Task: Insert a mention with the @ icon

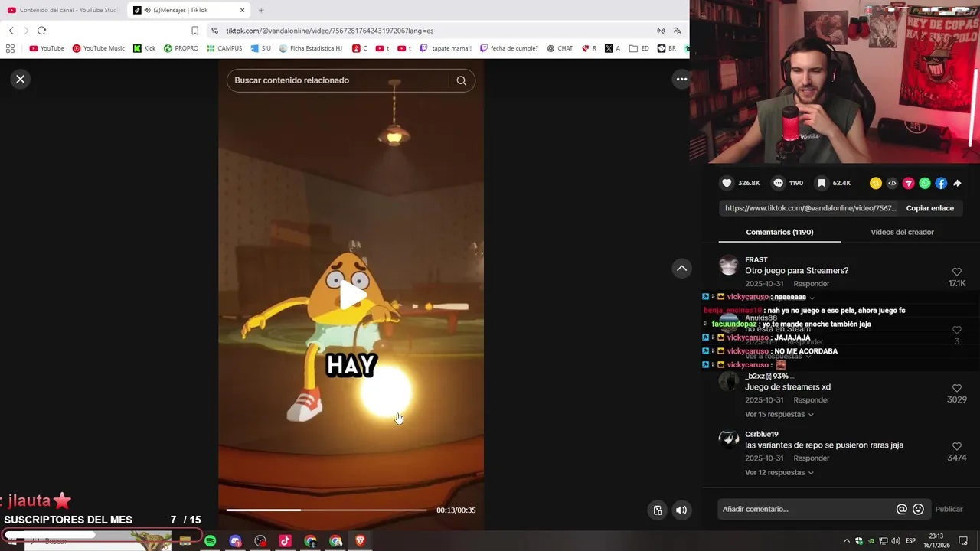Action: pyautogui.click(x=902, y=509)
